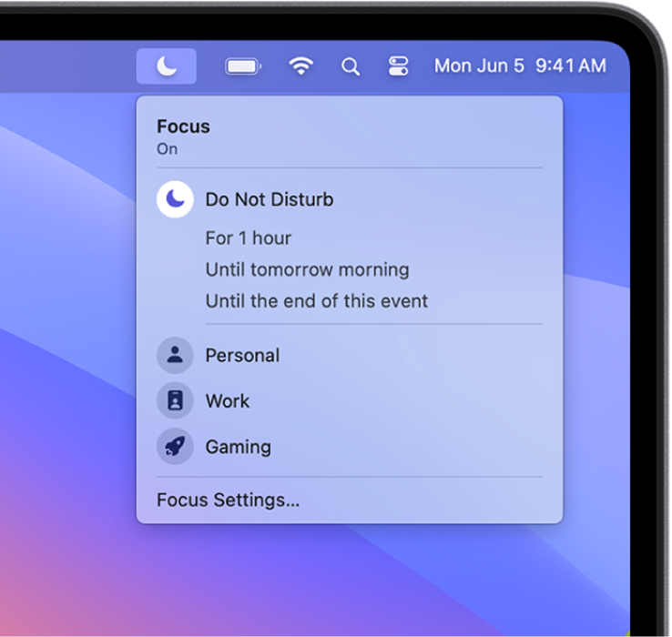The height and width of the screenshot is (637, 672).
Task: Open the Wi-Fi menu
Action: point(300,66)
